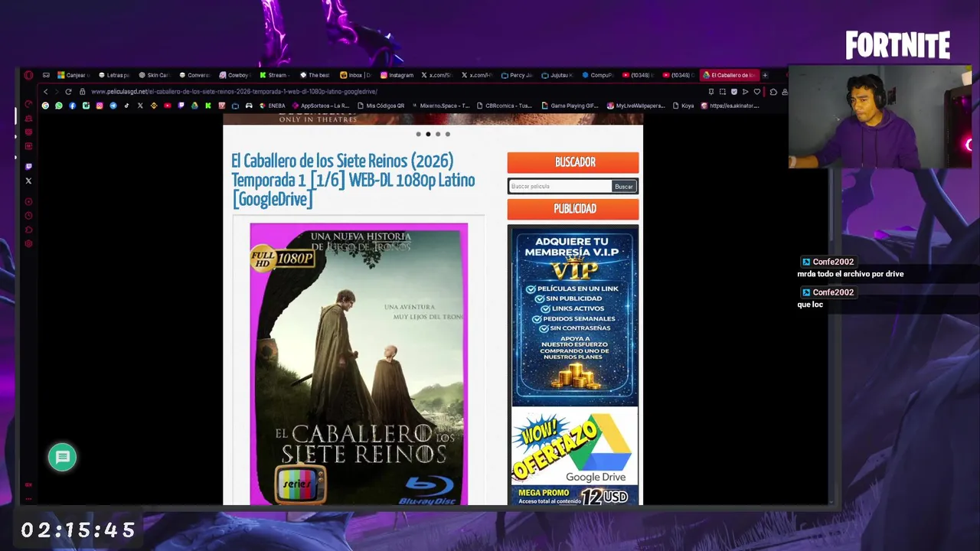Open Google Drive Ofertazo promo banner
Screen dimensions: 980x551
(574, 456)
